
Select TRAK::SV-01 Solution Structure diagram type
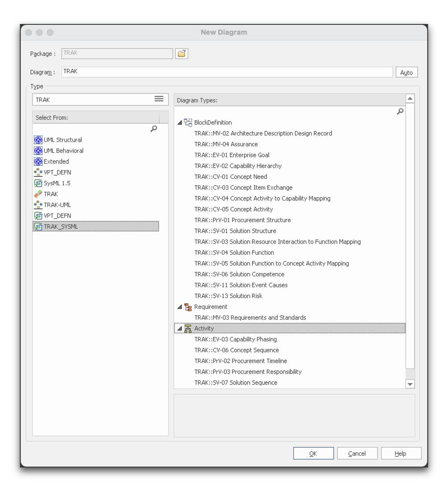(x=235, y=231)
